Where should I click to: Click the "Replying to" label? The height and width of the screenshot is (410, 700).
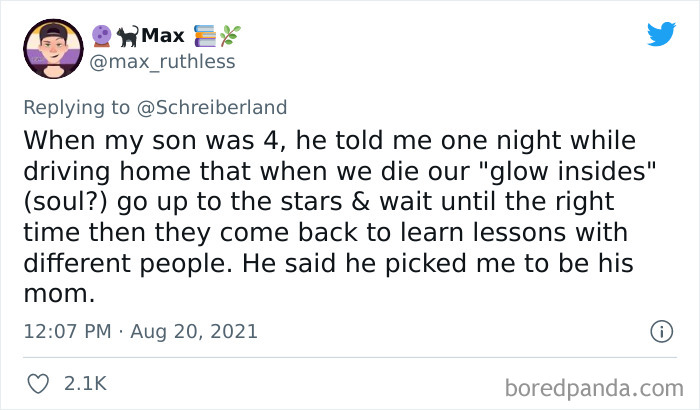(82, 107)
